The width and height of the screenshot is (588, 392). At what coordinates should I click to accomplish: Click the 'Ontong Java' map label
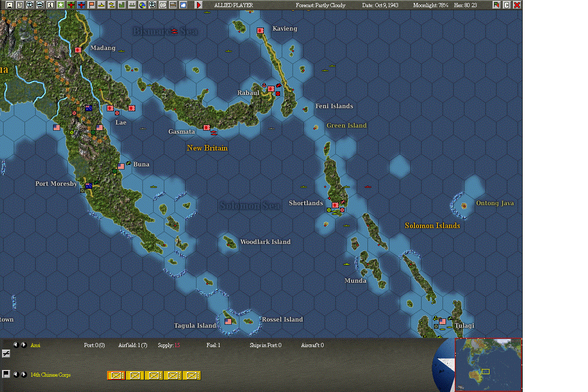[495, 203]
